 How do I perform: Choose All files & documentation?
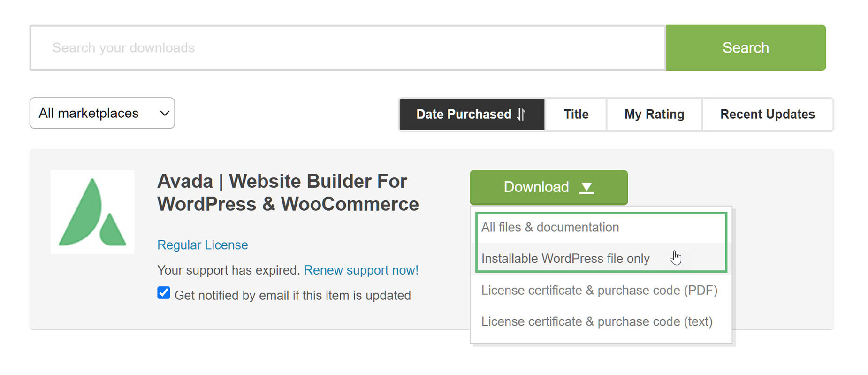pyautogui.click(x=601, y=227)
